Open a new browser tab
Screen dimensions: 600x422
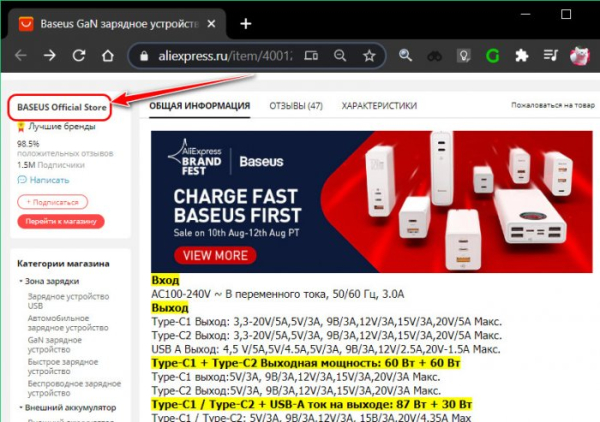tap(246, 22)
